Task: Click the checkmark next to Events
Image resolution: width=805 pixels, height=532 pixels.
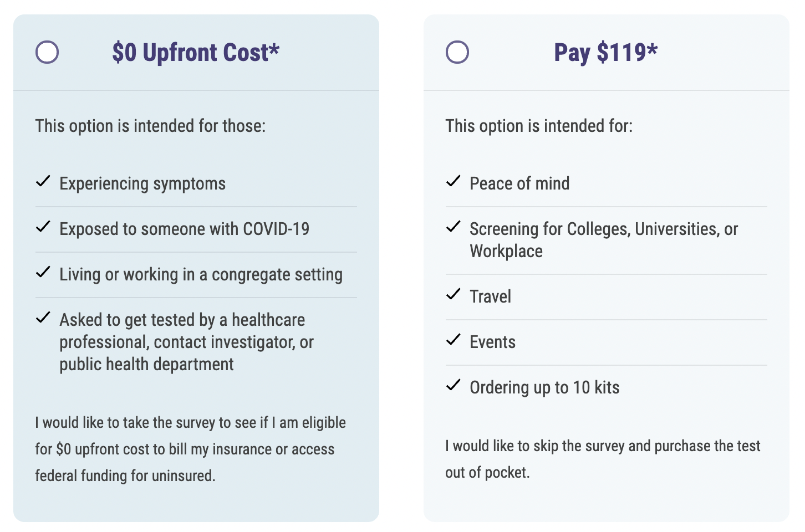Action: tap(454, 340)
